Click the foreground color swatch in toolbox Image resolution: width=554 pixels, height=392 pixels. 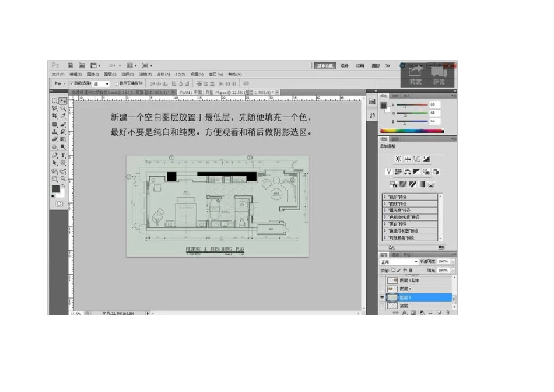56,189
